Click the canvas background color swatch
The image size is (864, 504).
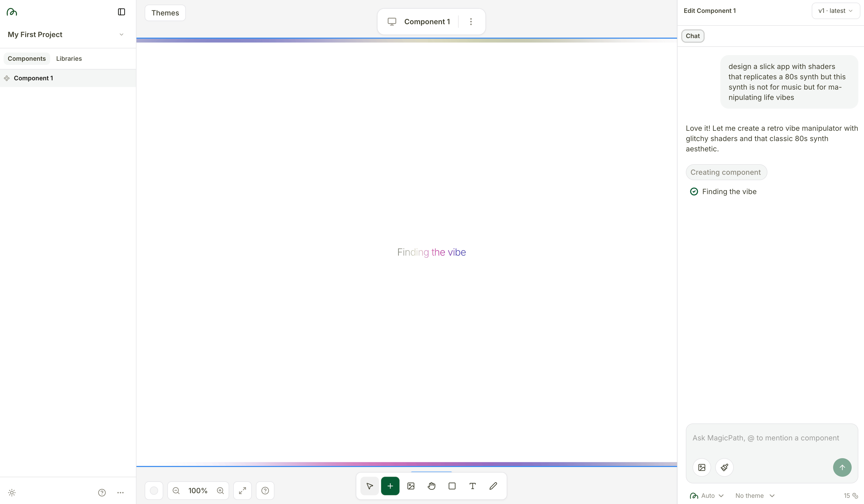(x=154, y=491)
